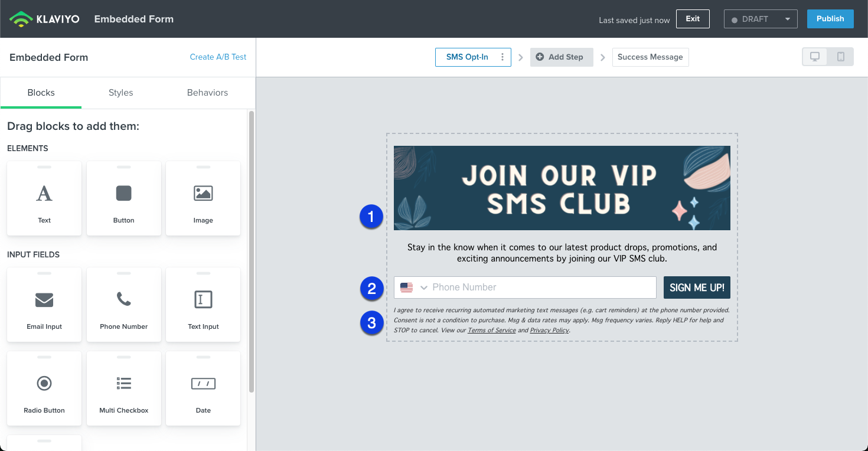This screenshot has height=451, width=868.
Task: Select the Image block icon
Action: (203, 193)
